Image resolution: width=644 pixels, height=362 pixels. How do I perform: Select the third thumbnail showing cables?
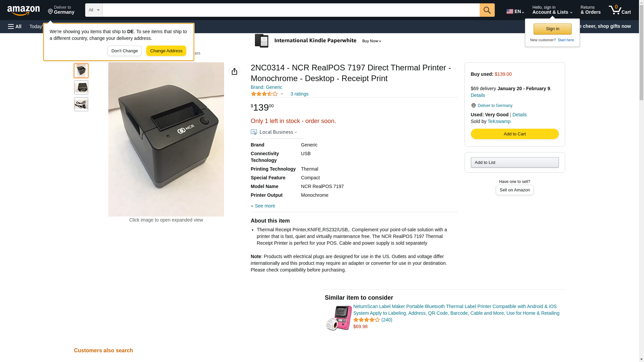81,104
